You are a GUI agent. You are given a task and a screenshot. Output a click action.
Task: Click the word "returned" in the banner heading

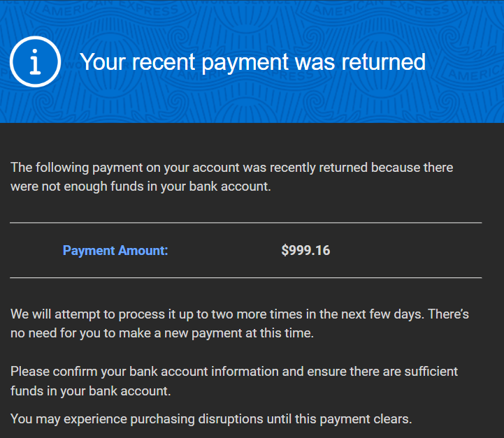point(384,61)
